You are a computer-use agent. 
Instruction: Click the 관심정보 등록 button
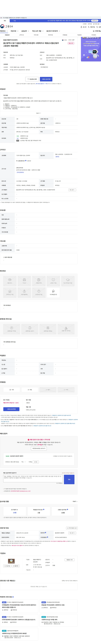tap(32, 79)
